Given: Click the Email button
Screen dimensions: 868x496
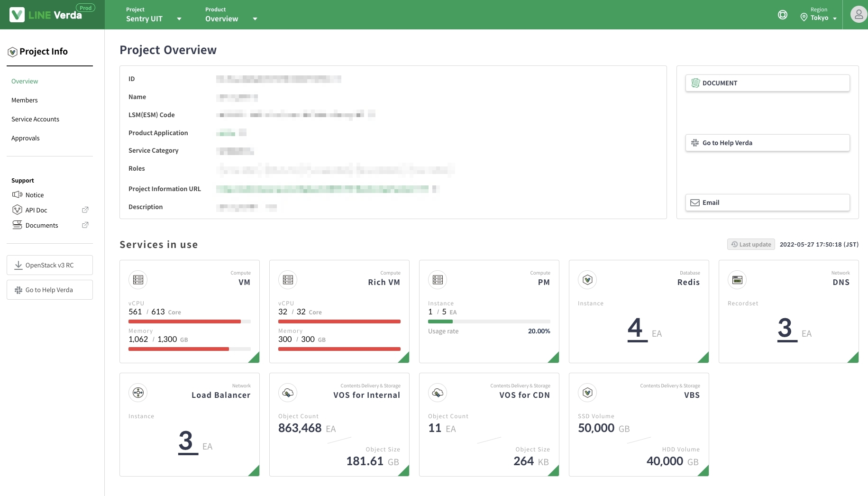Looking at the screenshot, I should pos(767,202).
